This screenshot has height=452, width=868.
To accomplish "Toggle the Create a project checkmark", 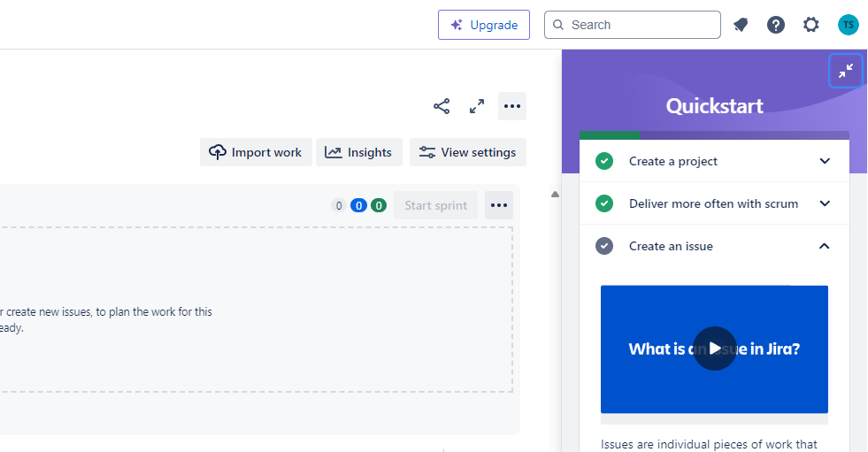I will point(604,161).
